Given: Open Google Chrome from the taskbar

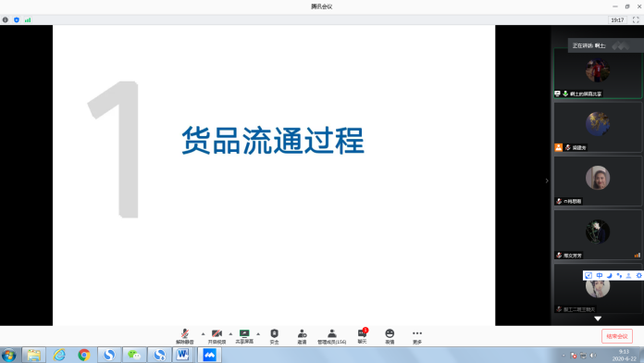Looking at the screenshot, I should tap(84, 355).
